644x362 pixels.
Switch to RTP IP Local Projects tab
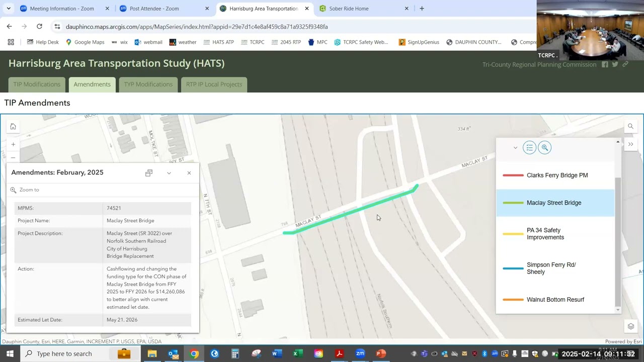pos(214,84)
